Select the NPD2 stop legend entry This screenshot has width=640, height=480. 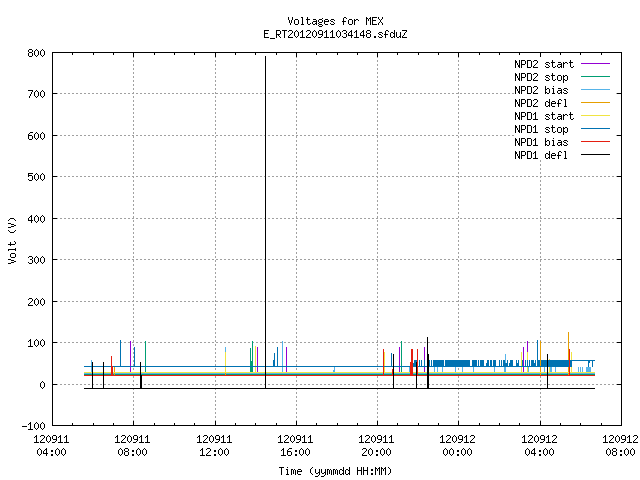pyautogui.click(x=541, y=77)
